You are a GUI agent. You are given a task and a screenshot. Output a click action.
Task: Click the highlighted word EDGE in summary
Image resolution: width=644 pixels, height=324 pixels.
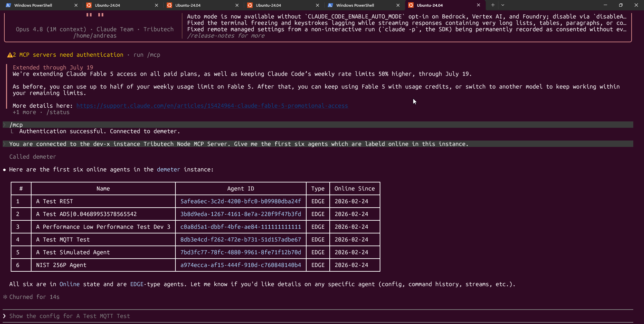[x=137, y=284]
